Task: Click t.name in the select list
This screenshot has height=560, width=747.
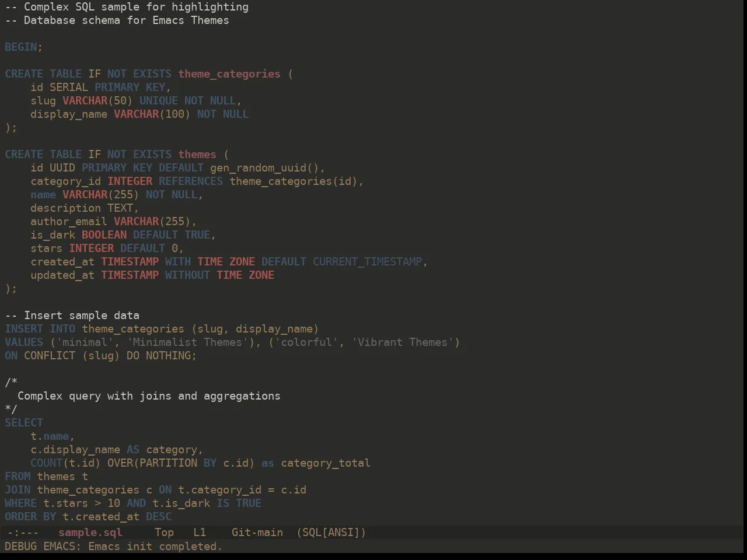Action: (50, 436)
